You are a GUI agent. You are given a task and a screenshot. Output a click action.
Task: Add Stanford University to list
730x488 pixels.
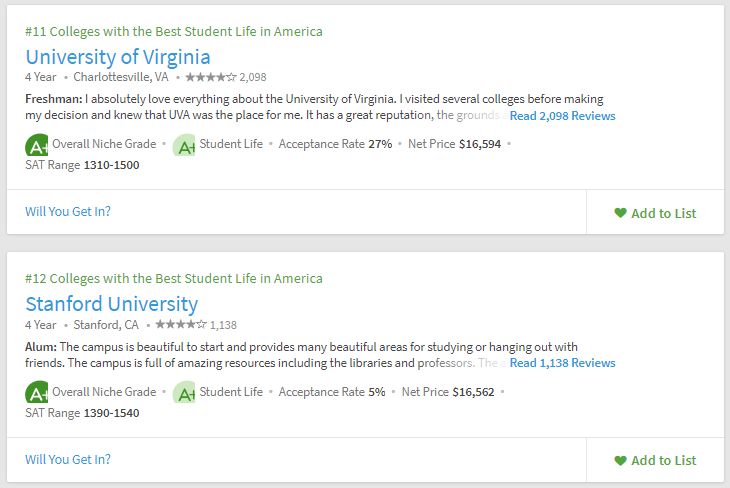coord(656,461)
